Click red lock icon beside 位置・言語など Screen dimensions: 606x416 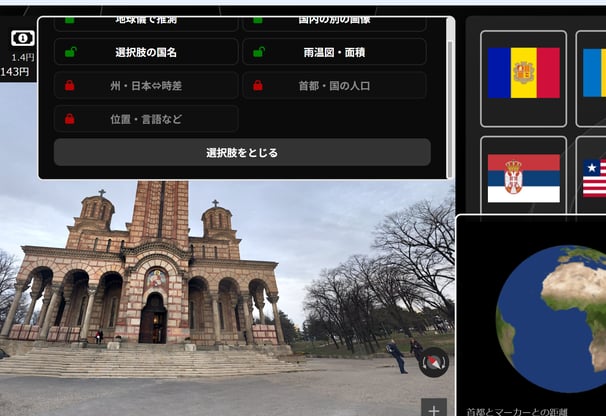coord(70,119)
